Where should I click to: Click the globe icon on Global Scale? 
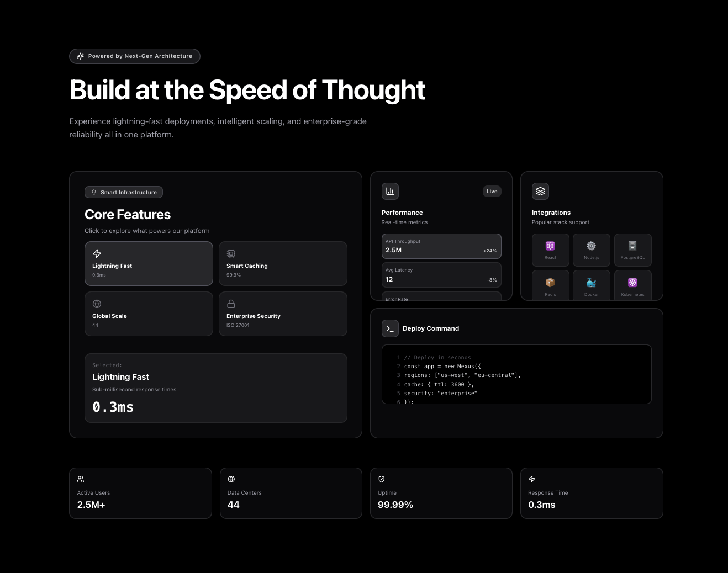coord(97,304)
